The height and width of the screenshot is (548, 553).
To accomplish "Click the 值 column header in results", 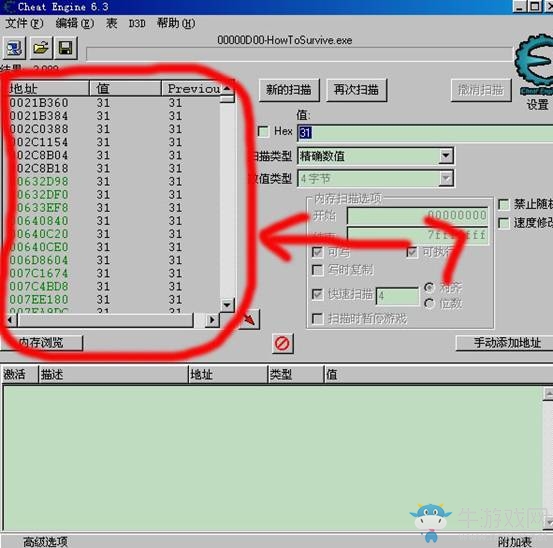I will 126,89.
